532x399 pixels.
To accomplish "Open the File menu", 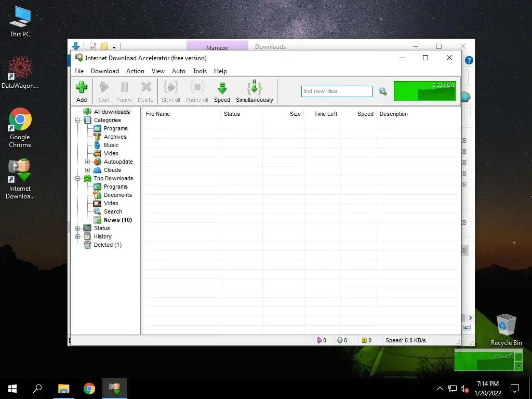I will coord(79,71).
